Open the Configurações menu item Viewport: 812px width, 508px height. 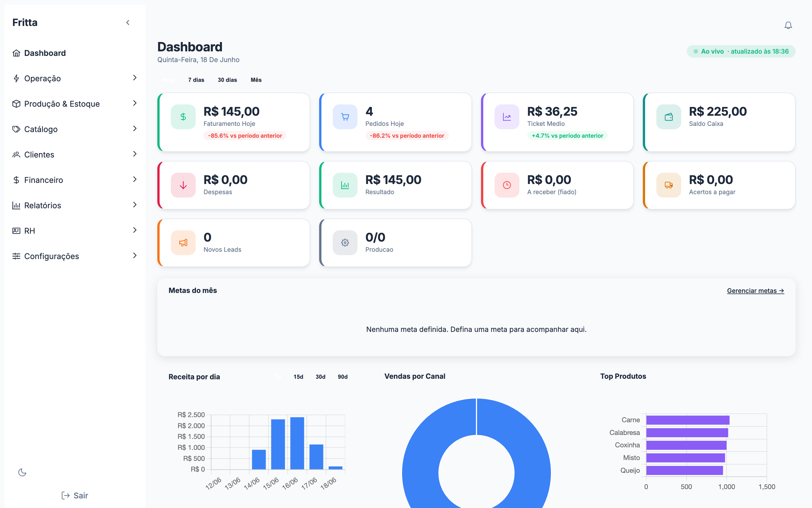tap(75, 256)
